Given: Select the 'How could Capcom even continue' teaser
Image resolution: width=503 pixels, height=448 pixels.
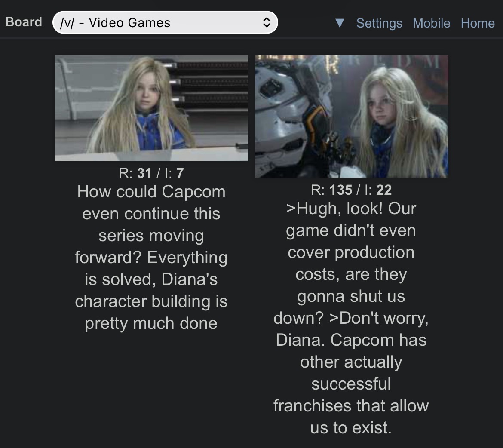Looking at the screenshot, I should [x=151, y=257].
